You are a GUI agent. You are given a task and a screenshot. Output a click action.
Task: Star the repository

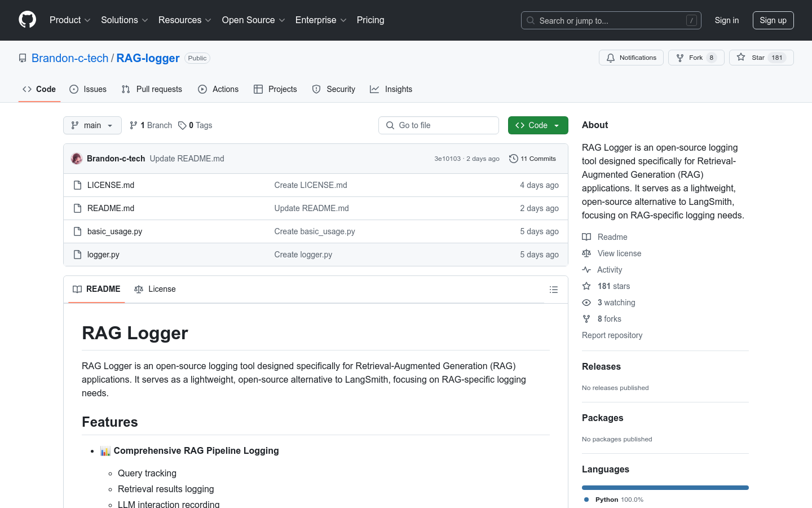point(761,58)
